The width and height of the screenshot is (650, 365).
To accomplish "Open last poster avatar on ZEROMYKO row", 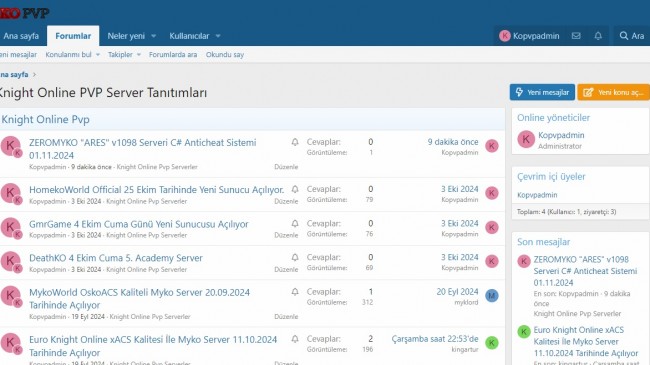I will 492,146.
